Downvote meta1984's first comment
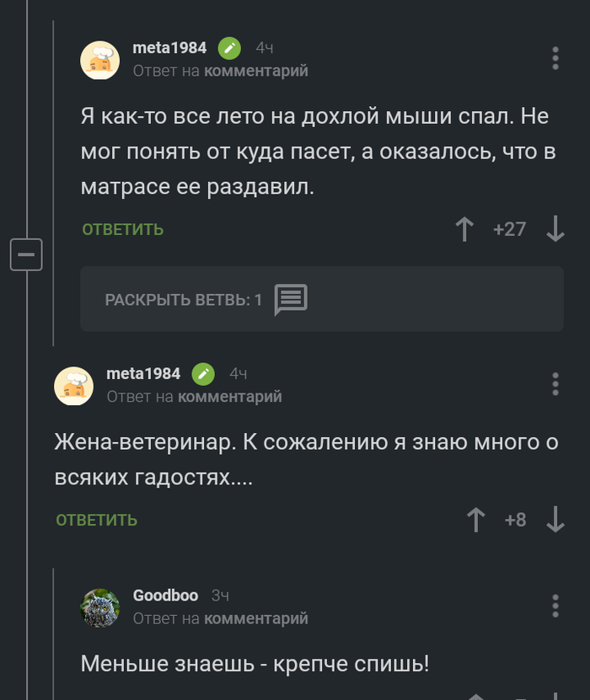Viewport: 590px width, 700px height. [555, 228]
